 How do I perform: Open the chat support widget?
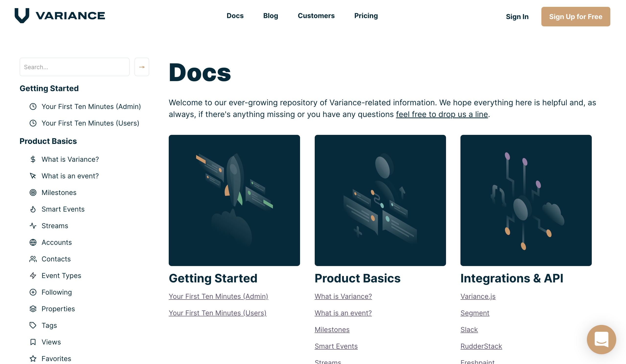(x=601, y=339)
